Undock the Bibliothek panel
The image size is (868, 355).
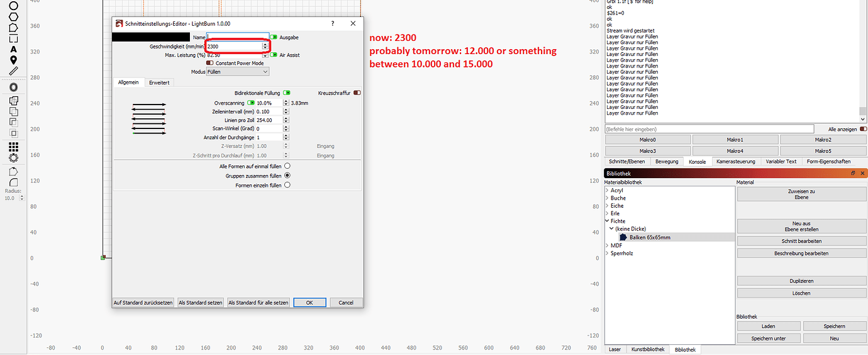point(854,173)
